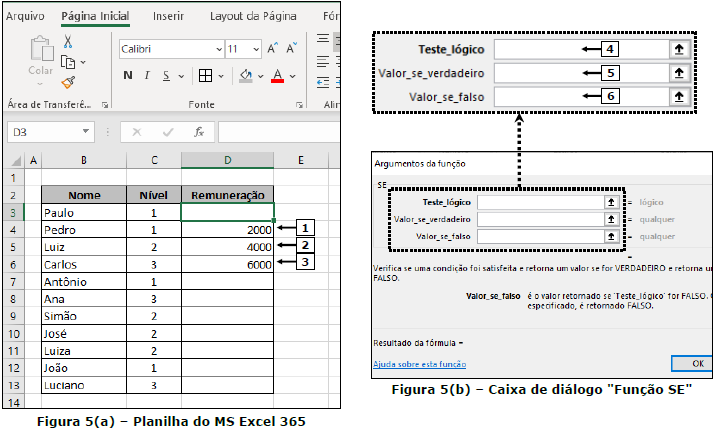Decrease font size with smaller A icon
The image size is (719, 428).
point(291,49)
